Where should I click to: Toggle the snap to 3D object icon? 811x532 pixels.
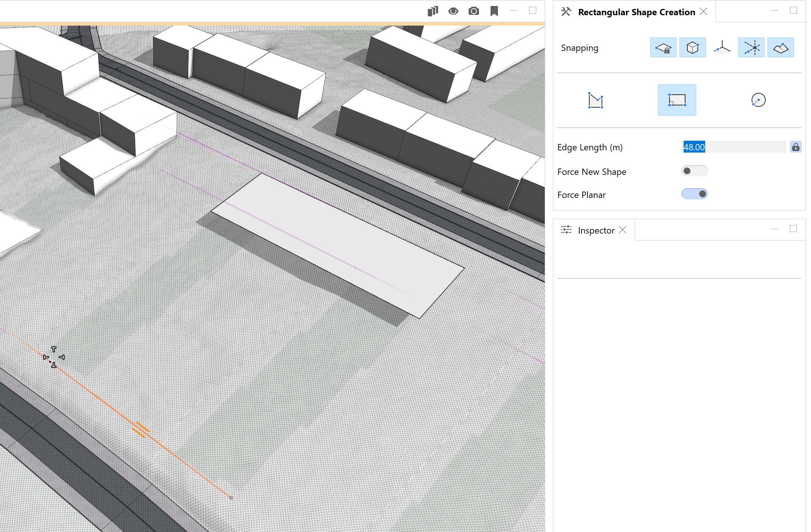[692, 48]
